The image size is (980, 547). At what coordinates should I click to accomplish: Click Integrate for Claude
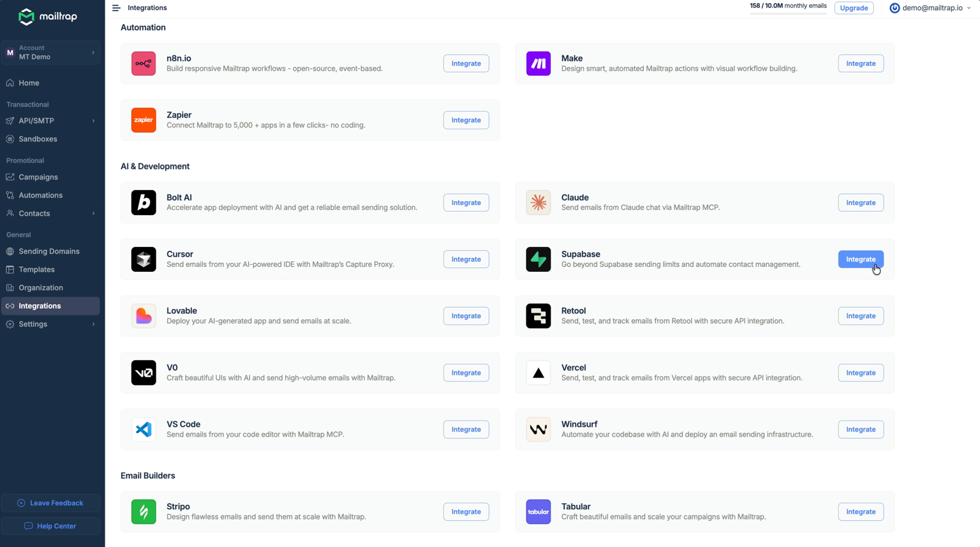(861, 202)
